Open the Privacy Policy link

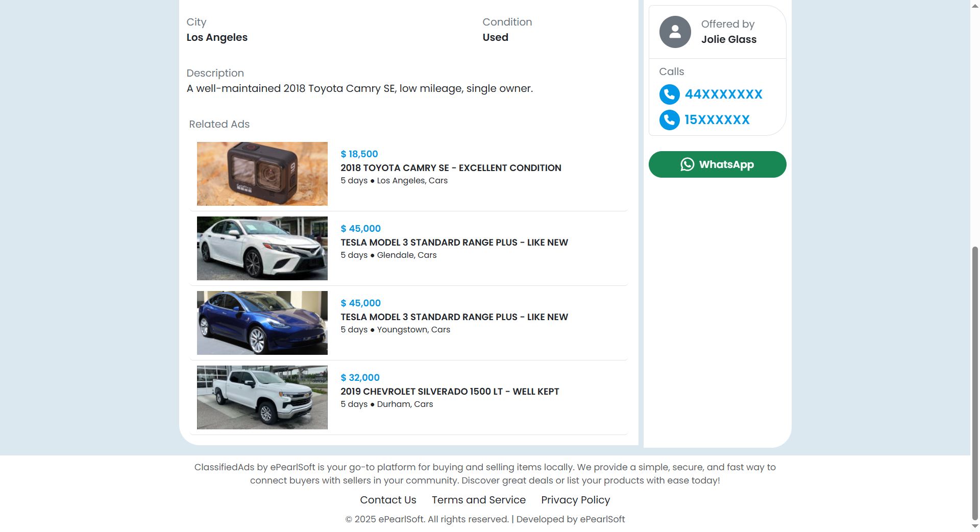click(575, 500)
